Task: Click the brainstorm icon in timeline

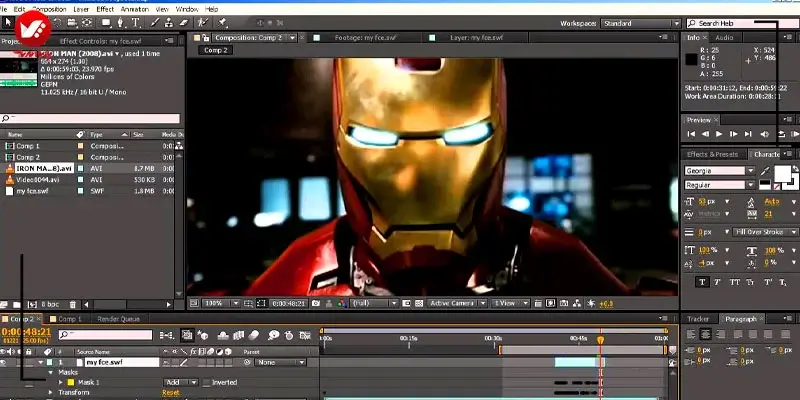Action: pyautogui.click(x=274, y=335)
